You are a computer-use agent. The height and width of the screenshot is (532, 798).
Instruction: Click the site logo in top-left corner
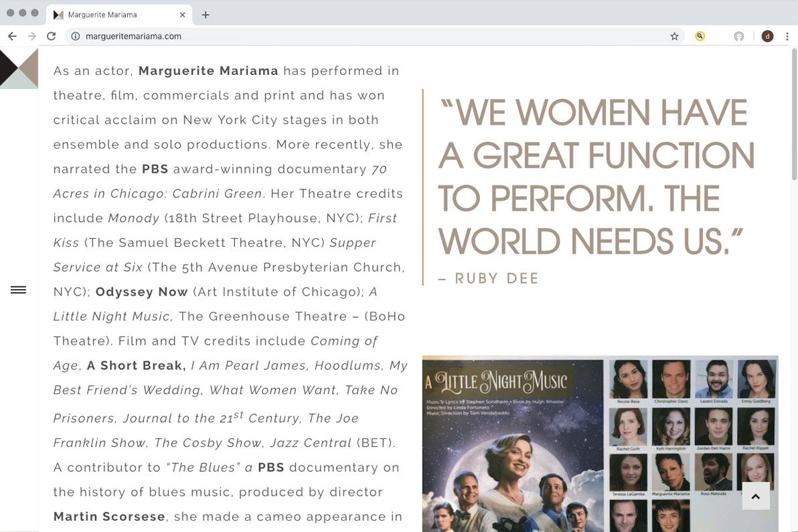pos(19,68)
